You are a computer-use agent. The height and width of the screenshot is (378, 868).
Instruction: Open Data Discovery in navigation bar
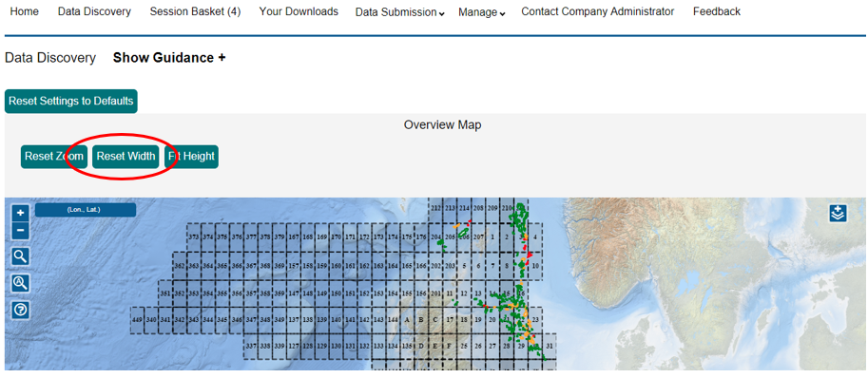tap(94, 11)
